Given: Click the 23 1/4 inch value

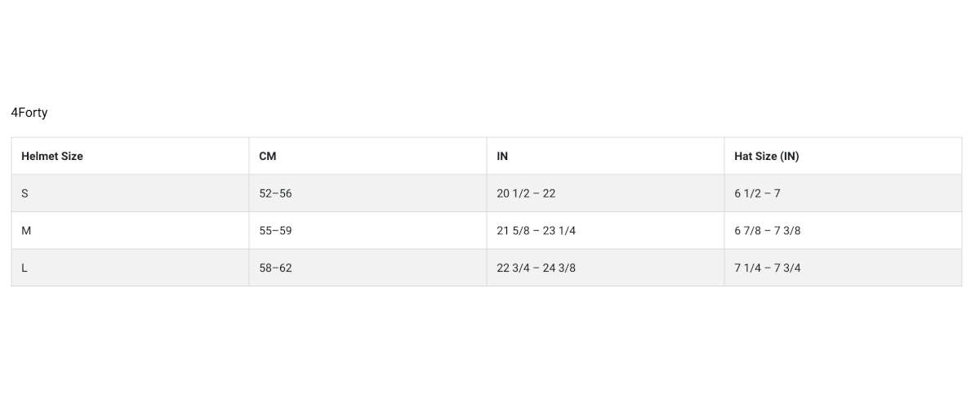Looking at the screenshot, I should click(559, 231).
